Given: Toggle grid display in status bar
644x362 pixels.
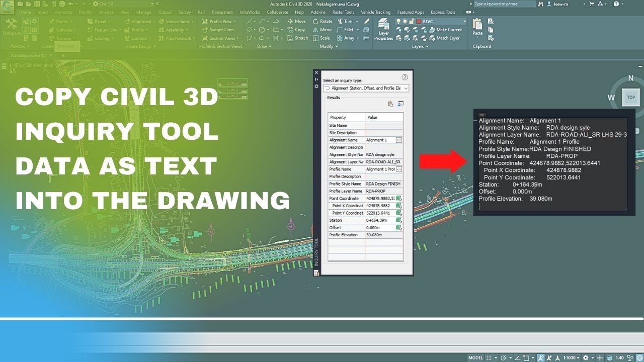Looking at the screenshot, I should coord(489,358).
